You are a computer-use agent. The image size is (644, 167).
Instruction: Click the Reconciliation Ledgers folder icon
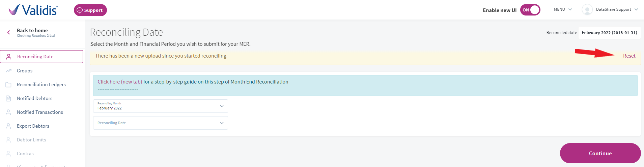9,85
